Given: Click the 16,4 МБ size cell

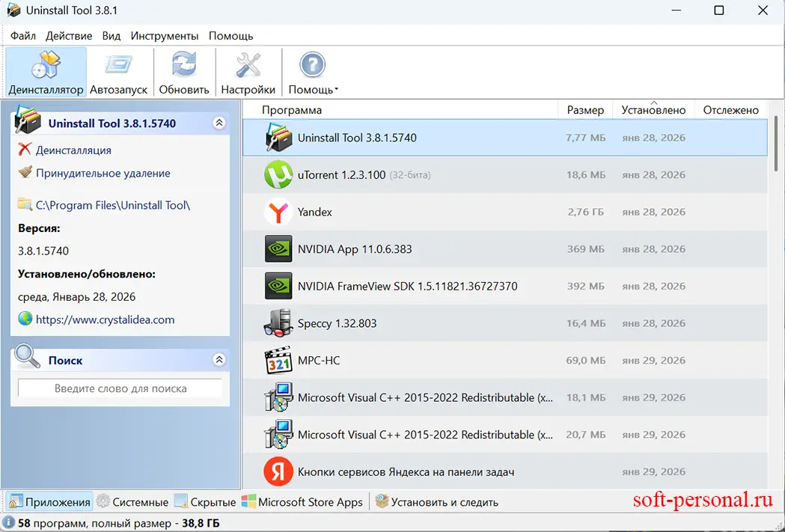Looking at the screenshot, I should [x=586, y=323].
